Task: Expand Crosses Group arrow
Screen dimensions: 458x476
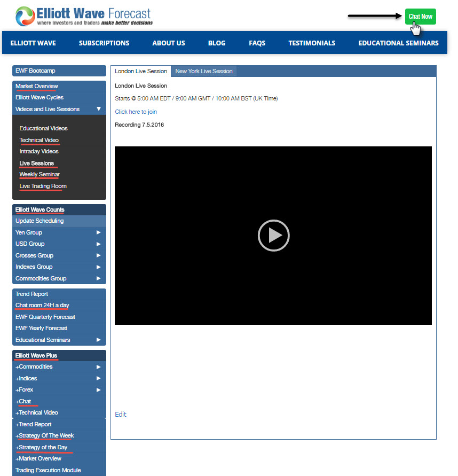Action: pos(98,255)
